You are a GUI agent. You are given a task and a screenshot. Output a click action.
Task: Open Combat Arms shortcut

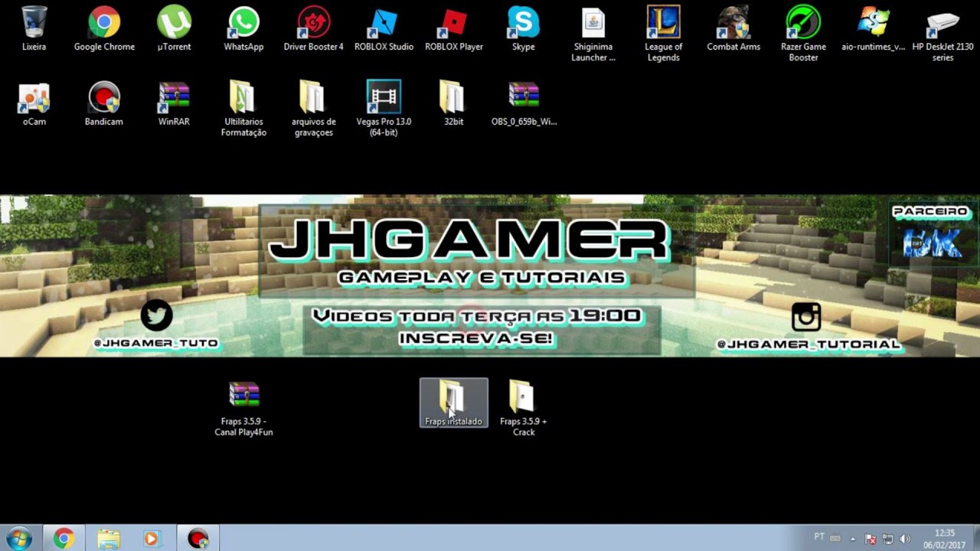(733, 29)
